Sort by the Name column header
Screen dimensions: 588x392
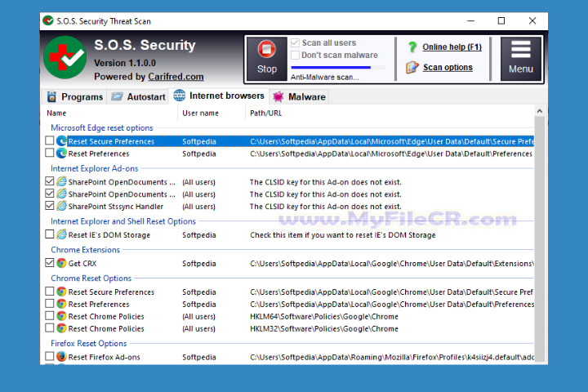tap(56, 114)
